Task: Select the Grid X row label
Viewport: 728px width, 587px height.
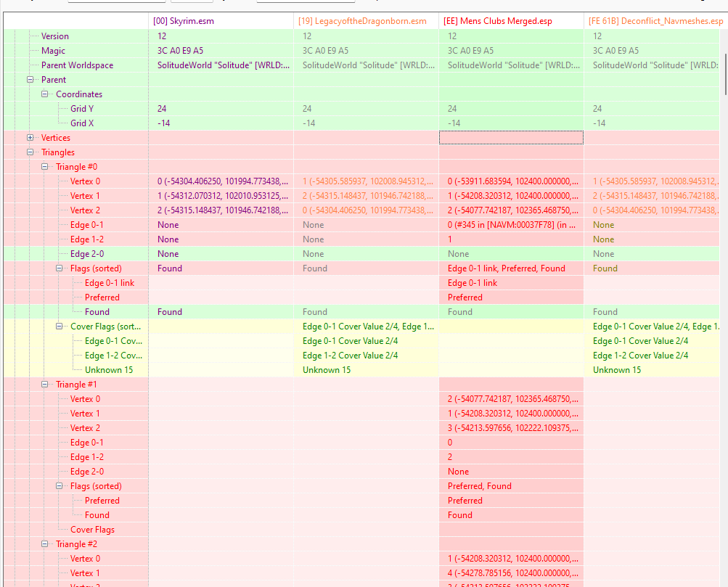Action: [82, 123]
